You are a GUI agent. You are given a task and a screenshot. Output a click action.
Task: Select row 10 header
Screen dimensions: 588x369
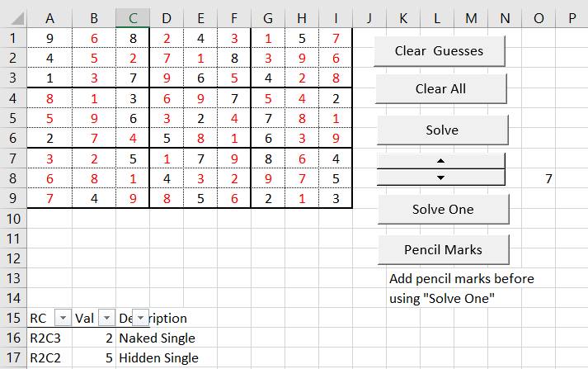(13, 219)
